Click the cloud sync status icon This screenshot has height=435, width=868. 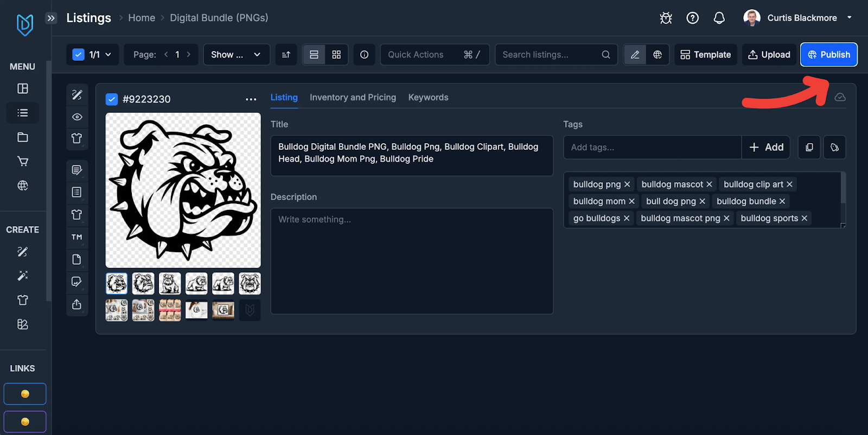[x=840, y=97]
